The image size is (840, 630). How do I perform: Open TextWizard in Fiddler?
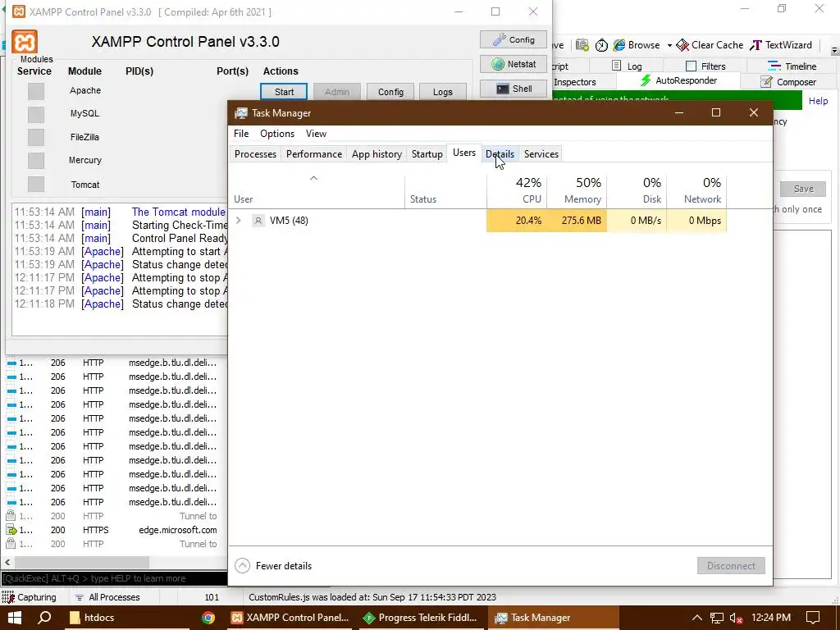[781, 45]
